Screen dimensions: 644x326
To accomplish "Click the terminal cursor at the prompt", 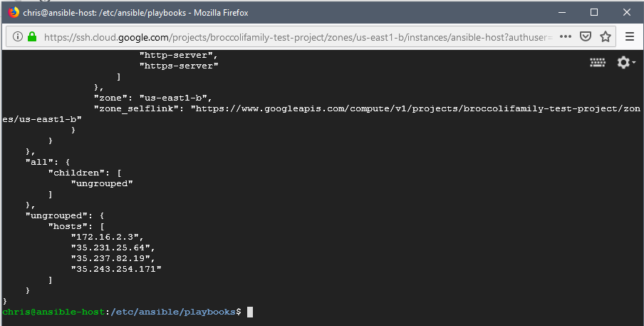I will coord(250,312).
